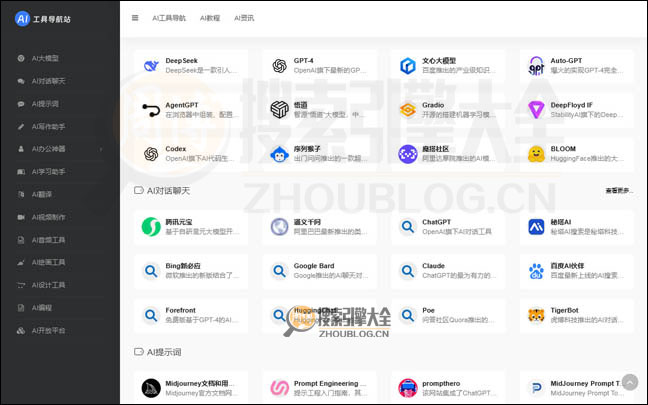Click the AI对话聊天 section heading
This screenshot has width=648, height=405.
click(168, 191)
